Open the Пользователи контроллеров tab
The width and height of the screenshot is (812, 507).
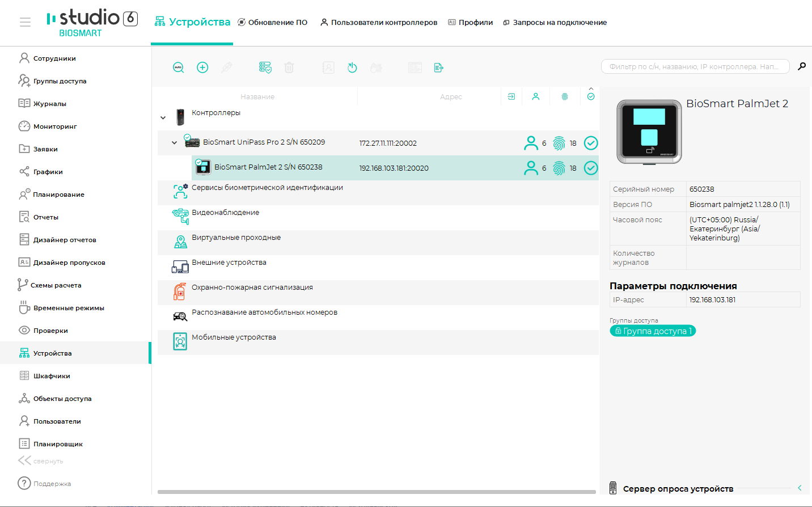tap(379, 22)
